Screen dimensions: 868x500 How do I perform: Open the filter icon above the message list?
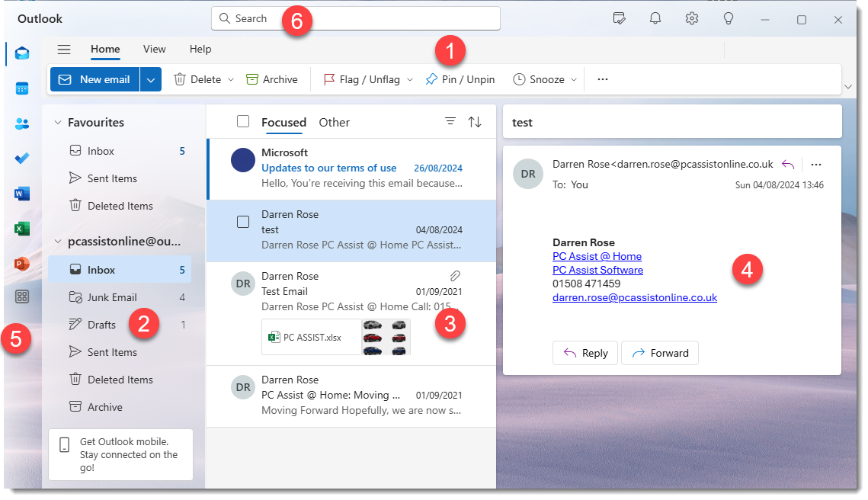[x=450, y=120]
